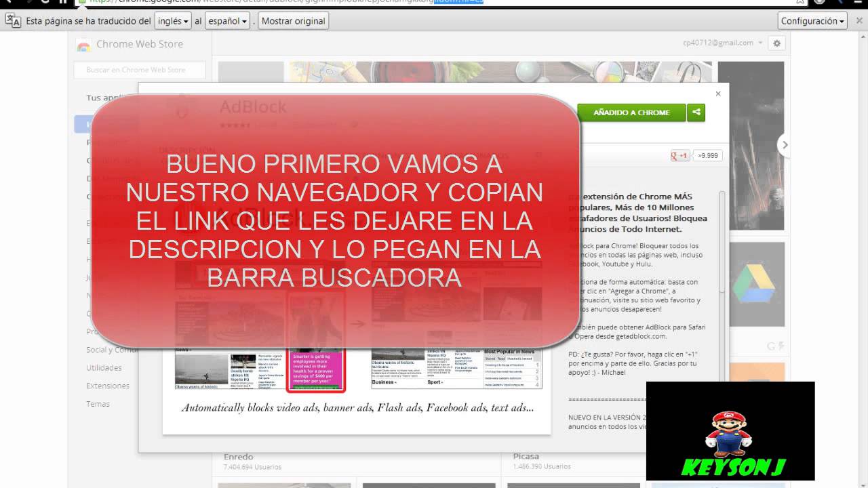Click the Chrome Web Store logo icon
The width and height of the screenshot is (868, 488).
83,45
